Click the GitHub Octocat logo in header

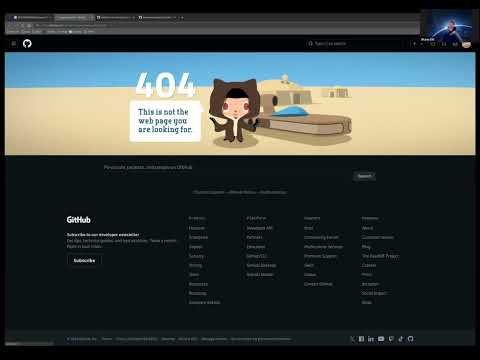(x=27, y=44)
